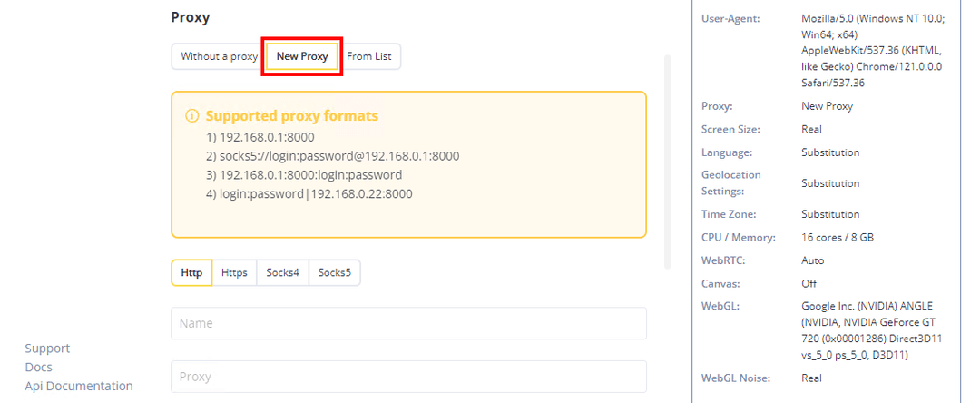Screen dimensions: 980x403
Task: Select the Socks5 protocol
Action: 334,272
